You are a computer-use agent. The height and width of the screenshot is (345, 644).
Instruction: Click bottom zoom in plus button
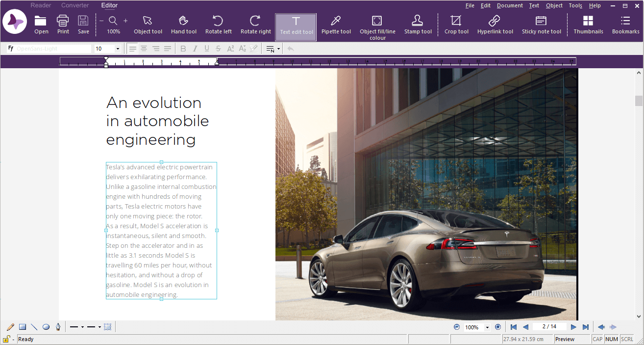[x=498, y=327]
